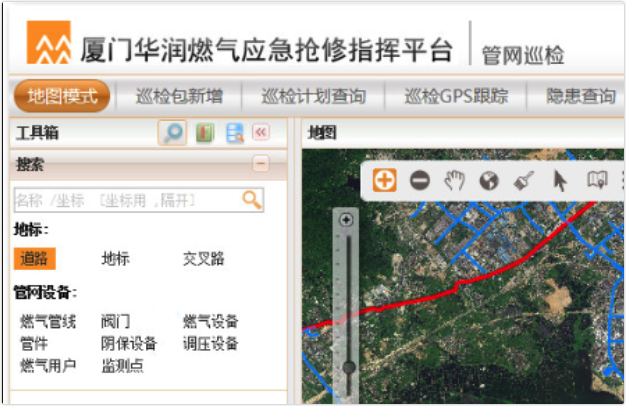This screenshot has width=626, height=406.
Task: Click the brush clear map tool
Action: (x=523, y=180)
